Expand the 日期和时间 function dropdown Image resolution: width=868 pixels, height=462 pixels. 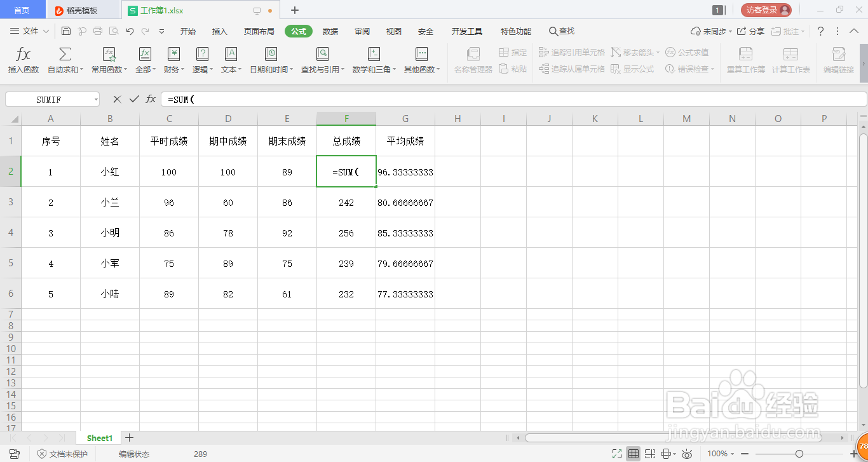coord(272,60)
